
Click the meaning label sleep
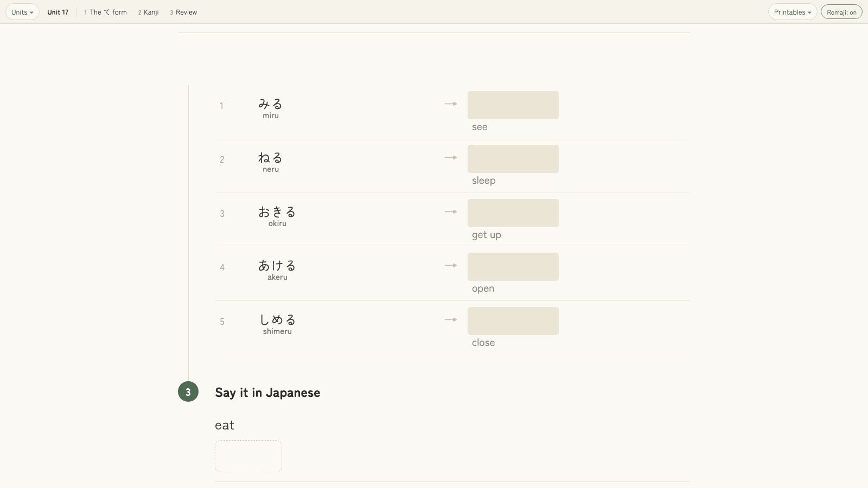(483, 181)
